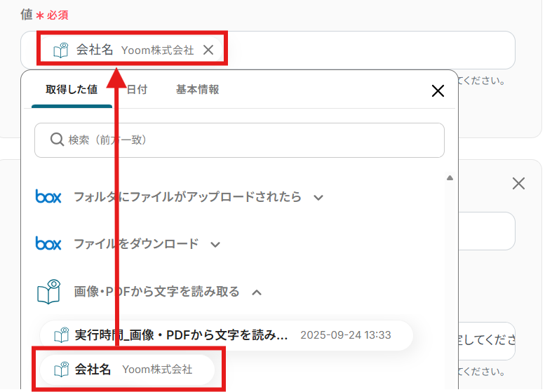This screenshot has width=552, height=392.
Task: Click the 会社名 chip in value field
Action: click(x=132, y=50)
